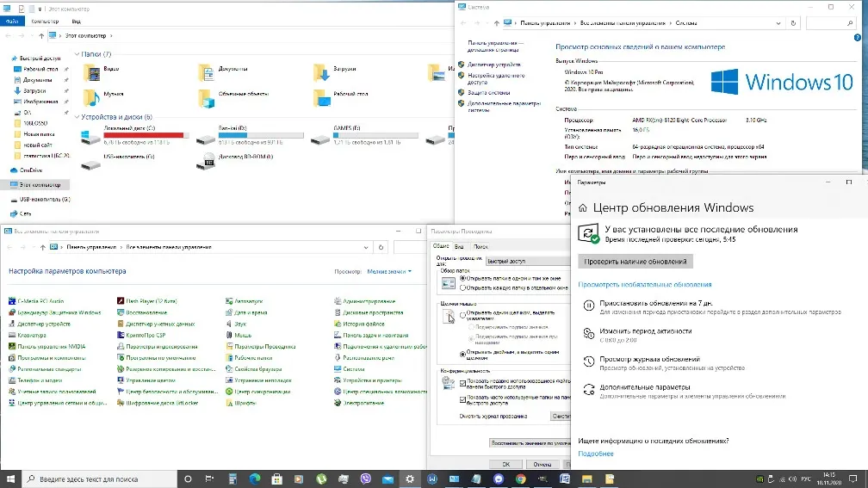Image resolution: width=868 pixels, height=488 pixels.
Task: Refresh the control panel address bar
Action: (x=381, y=247)
